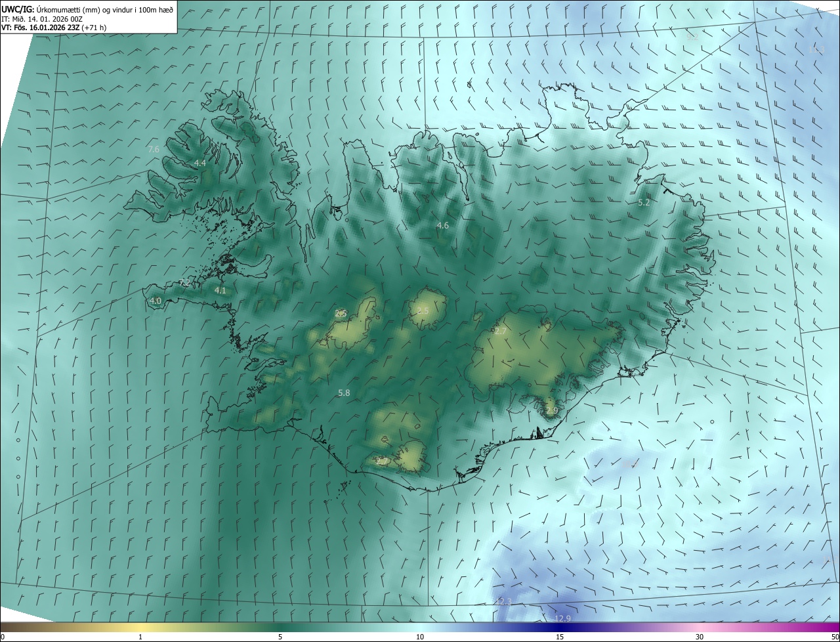Click the 2.5 value inside round Hofsjökull glacier
The width and height of the screenshot is (840, 642).
coord(423,310)
